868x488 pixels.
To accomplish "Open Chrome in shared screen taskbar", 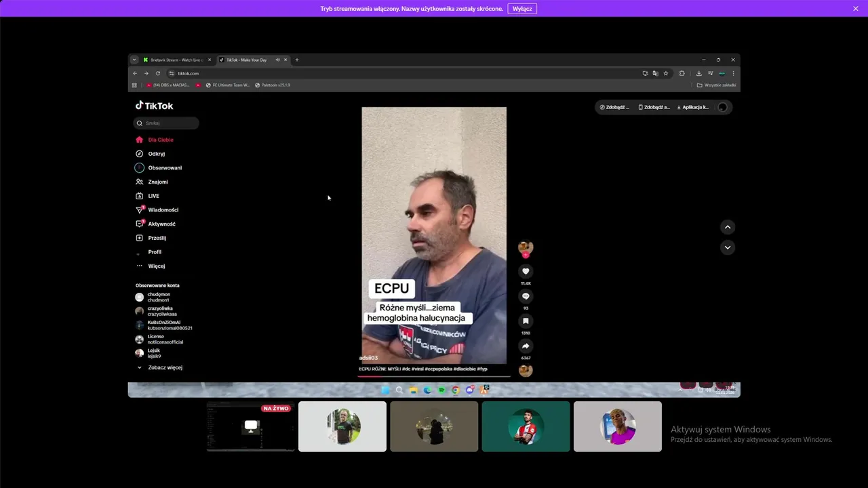I will coord(456,390).
